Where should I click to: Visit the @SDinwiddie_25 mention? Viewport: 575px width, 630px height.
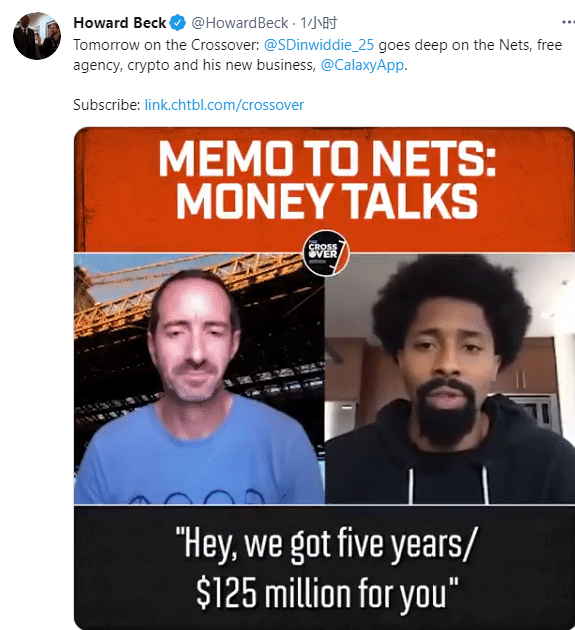[x=319, y=45]
